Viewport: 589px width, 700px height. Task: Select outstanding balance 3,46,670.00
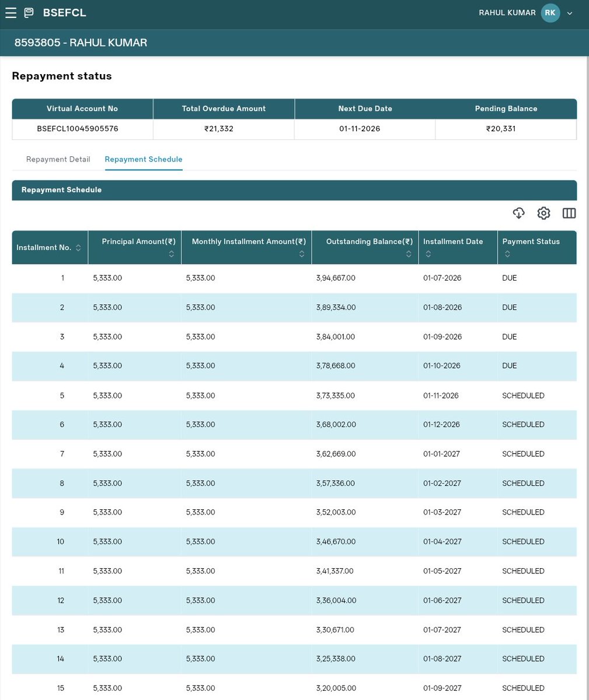[336, 542]
